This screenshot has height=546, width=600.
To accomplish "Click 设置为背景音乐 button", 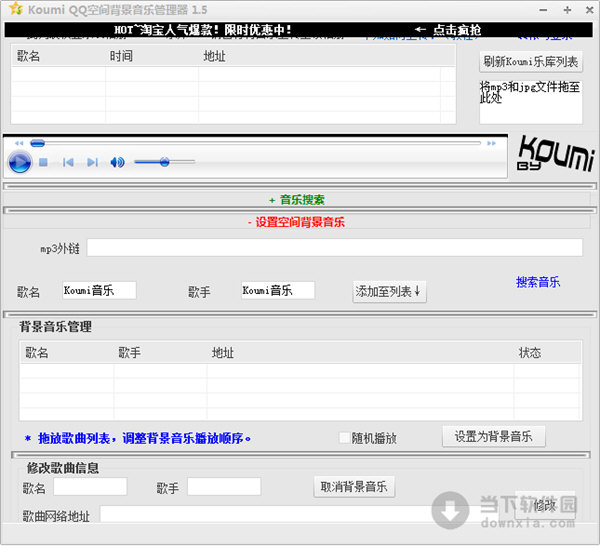I will (494, 437).
